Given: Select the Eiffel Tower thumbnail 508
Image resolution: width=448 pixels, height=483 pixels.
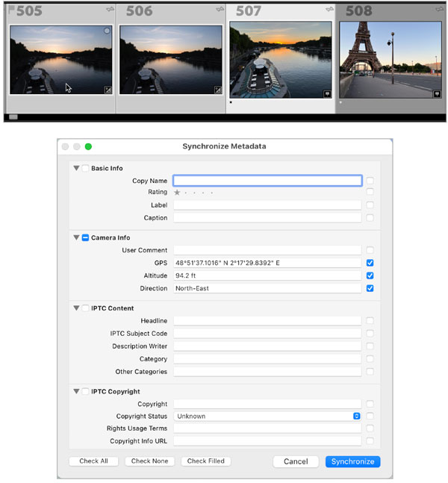Looking at the screenshot, I should click(x=391, y=60).
